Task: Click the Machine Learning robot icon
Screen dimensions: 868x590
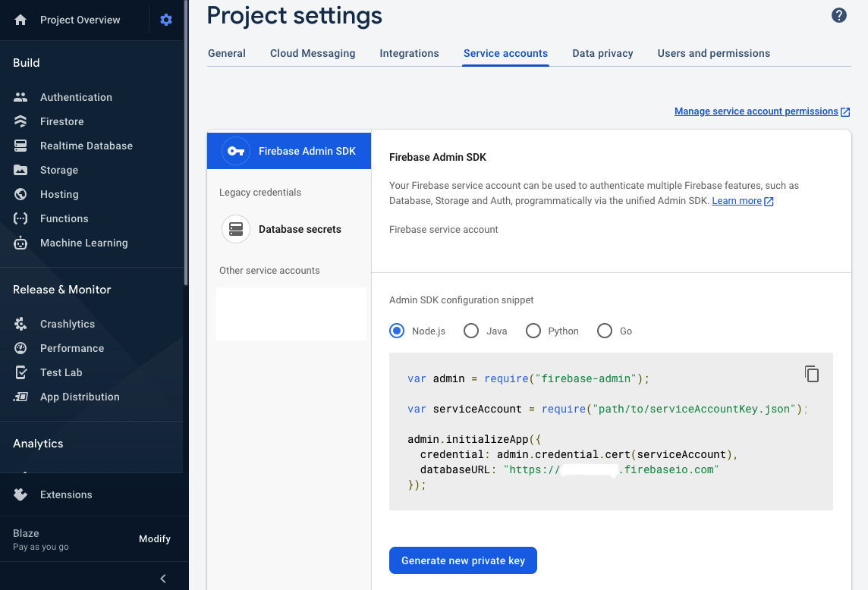Action: click(20, 243)
